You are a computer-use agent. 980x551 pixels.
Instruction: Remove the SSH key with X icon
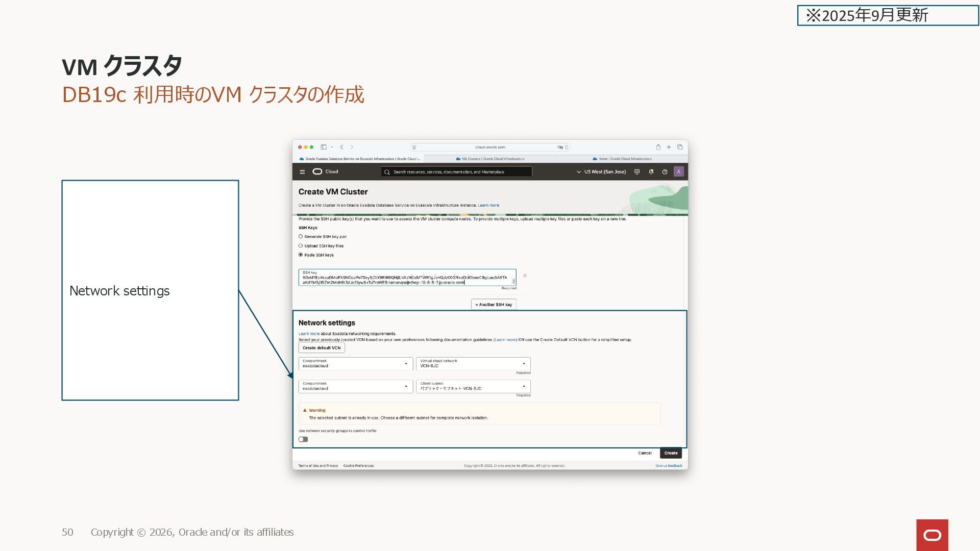tap(525, 275)
